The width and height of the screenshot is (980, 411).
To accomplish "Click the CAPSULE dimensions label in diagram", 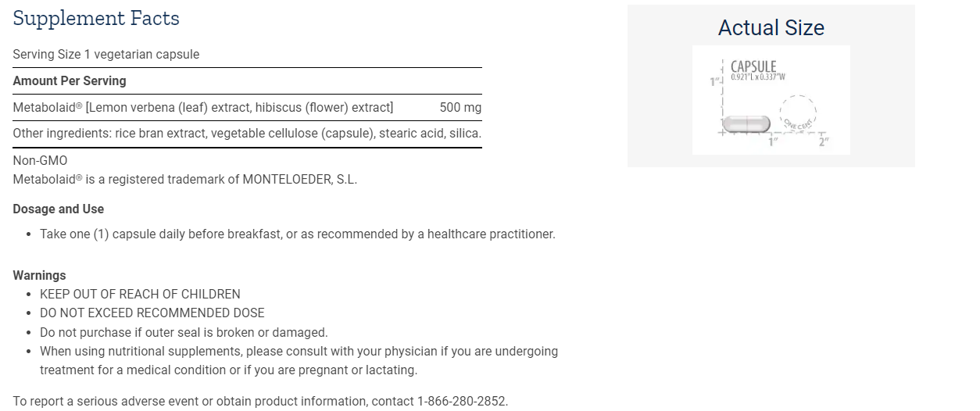I will [754, 70].
